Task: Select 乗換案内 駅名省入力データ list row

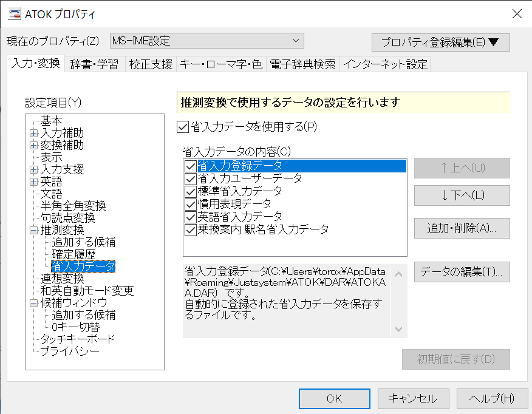Action: point(295,230)
